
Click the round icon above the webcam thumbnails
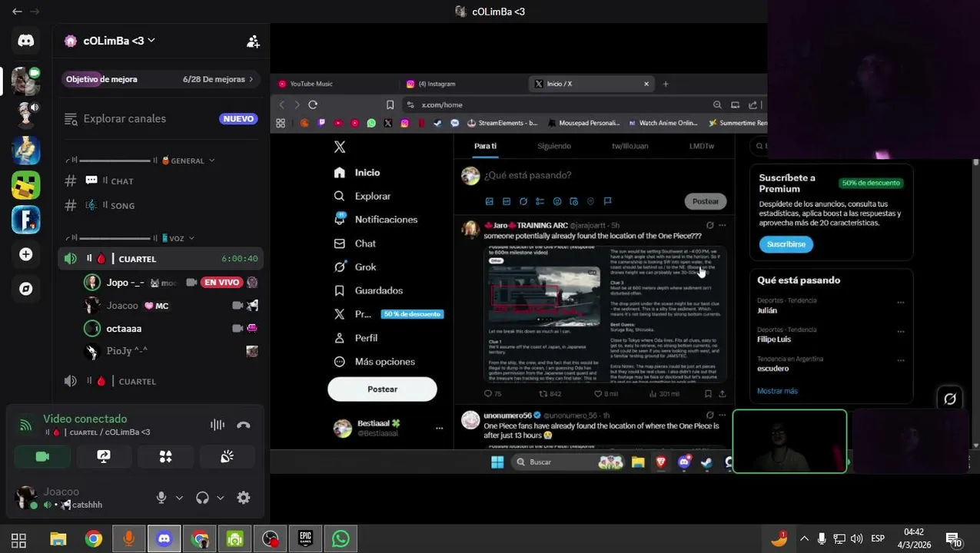tap(950, 399)
